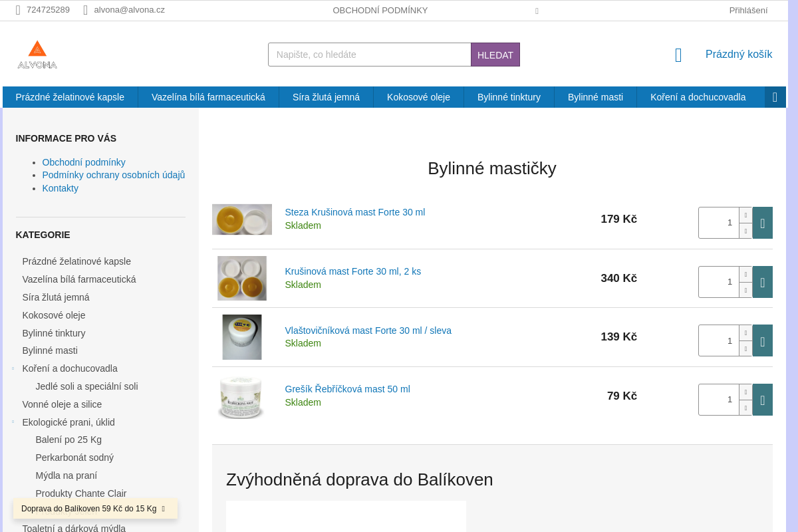Open Prázdný košík cart link
This screenshot has width=798, height=532.
pyautogui.click(x=739, y=55)
